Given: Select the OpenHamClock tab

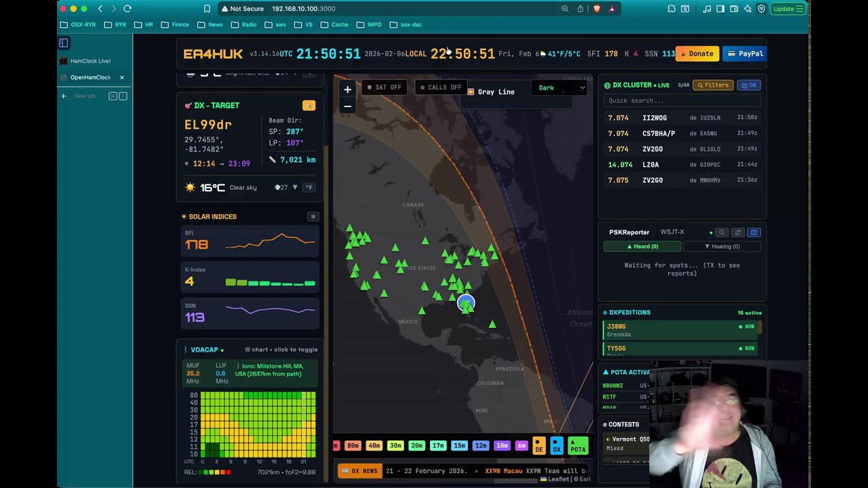Looking at the screenshot, I should point(91,77).
